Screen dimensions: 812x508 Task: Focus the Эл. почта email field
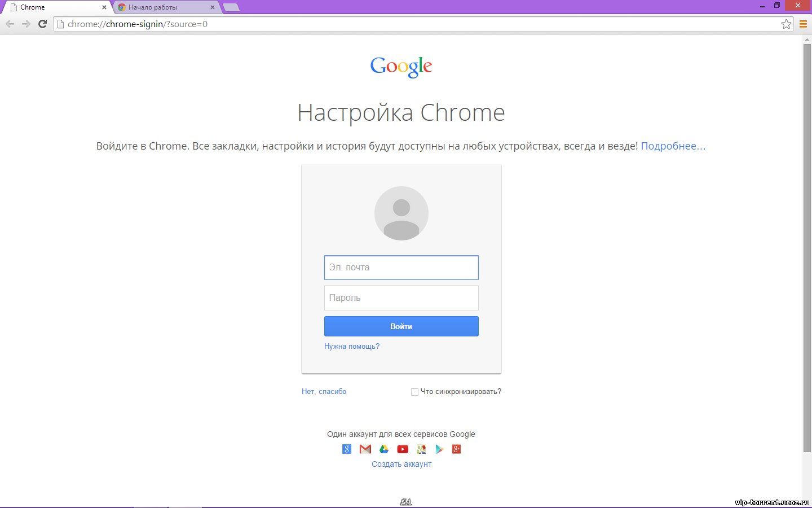click(401, 268)
